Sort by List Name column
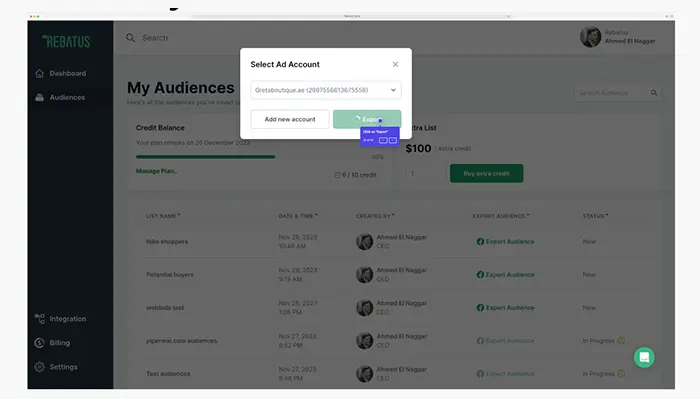The image size is (700, 399). tap(163, 216)
